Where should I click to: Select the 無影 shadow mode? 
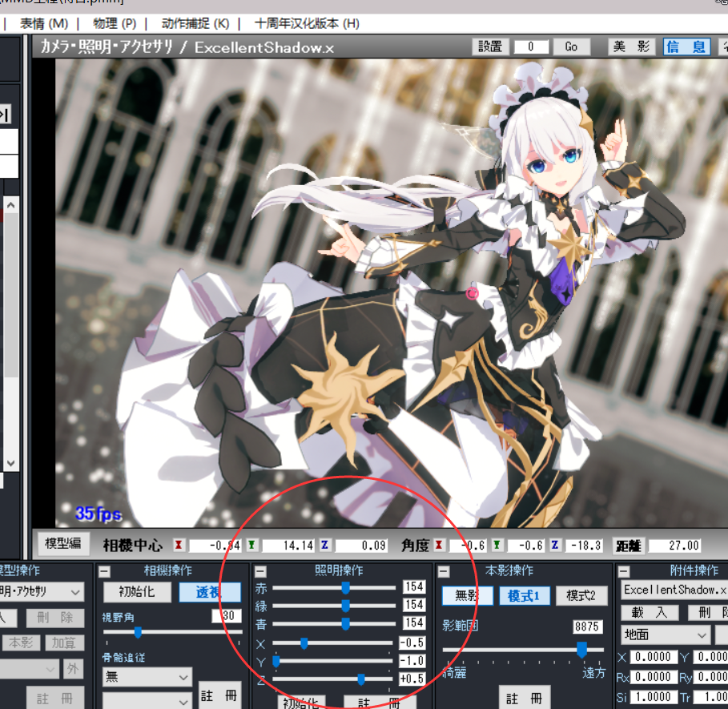[467, 596]
